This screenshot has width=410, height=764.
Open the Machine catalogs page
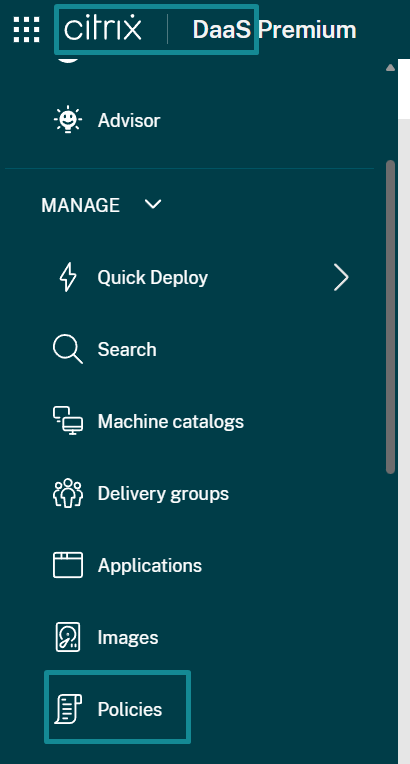tap(171, 421)
